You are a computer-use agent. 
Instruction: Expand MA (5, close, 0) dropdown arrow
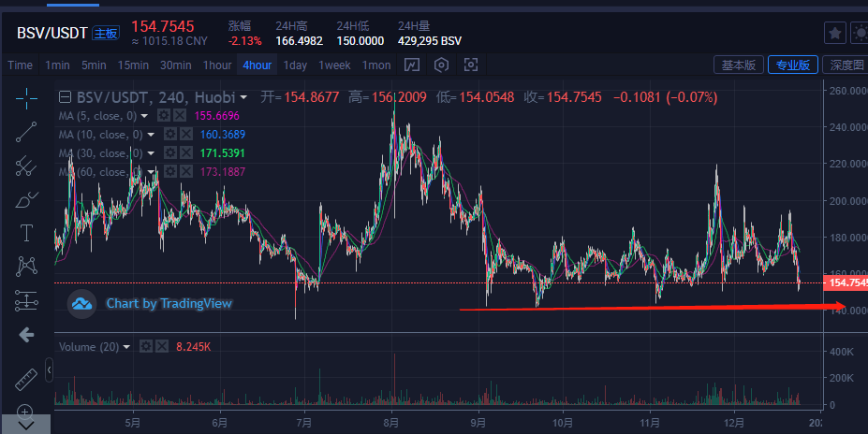coord(144,116)
